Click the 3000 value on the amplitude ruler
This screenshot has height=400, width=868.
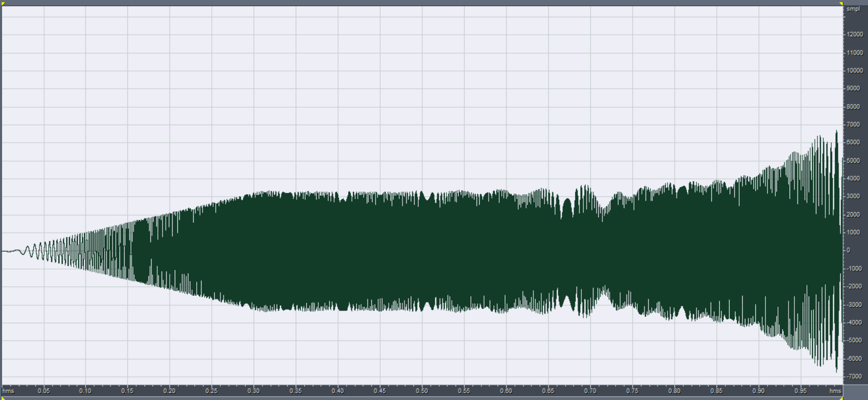853,196
